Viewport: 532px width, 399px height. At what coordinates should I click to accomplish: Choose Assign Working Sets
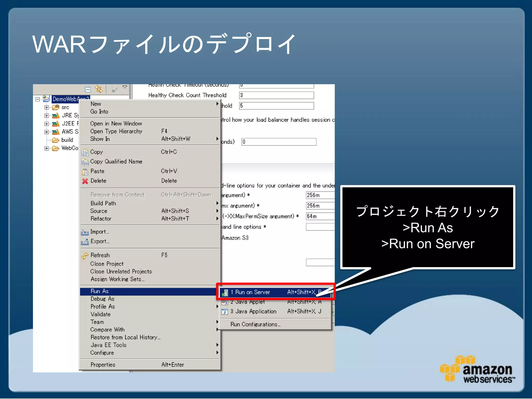point(150,279)
